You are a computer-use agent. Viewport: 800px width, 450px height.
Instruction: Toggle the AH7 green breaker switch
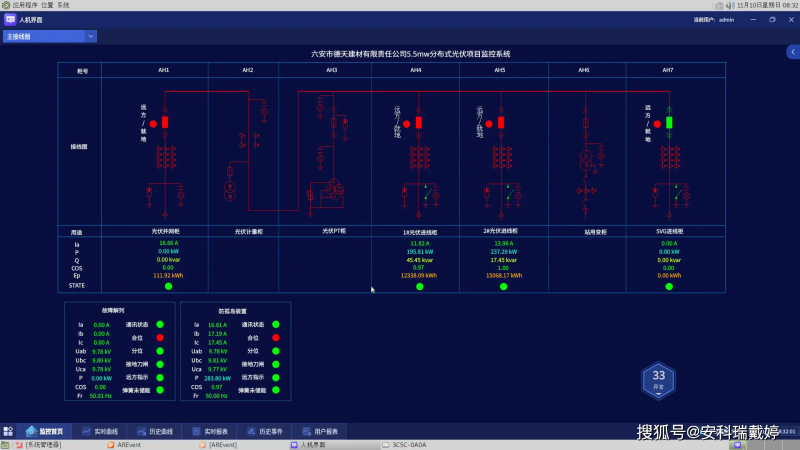(x=669, y=122)
